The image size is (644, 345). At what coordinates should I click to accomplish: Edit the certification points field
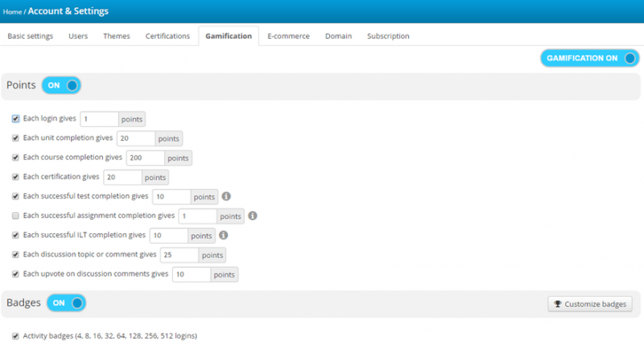pyautogui.click(x=122, y=177)
